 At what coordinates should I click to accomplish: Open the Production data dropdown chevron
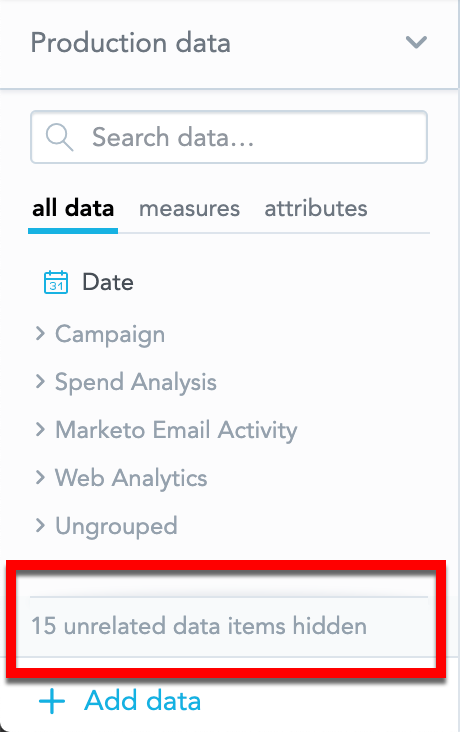click(x=416, y=42)
